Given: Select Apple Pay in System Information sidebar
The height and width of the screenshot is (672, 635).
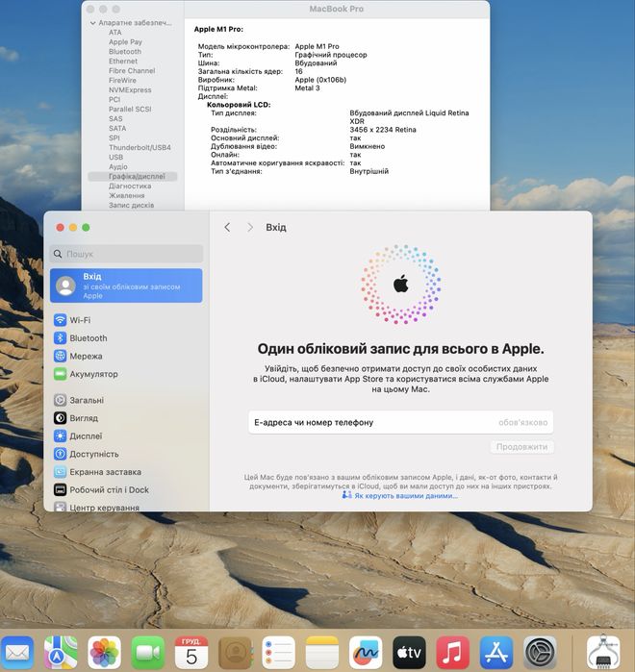Looking at the screenshot, I should (x=125, y=42).
